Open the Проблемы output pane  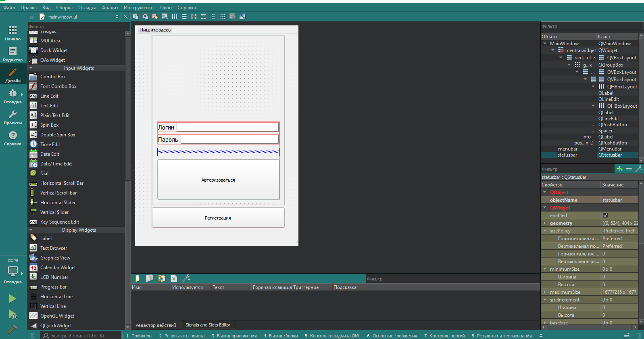pos(139,336)
